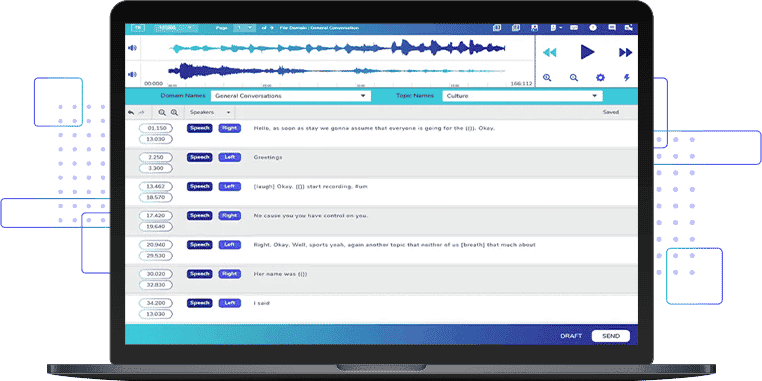Open the chat comments icon in top bar
The height and width of the screenshot is (381, 762).
(x=612, y=28)
